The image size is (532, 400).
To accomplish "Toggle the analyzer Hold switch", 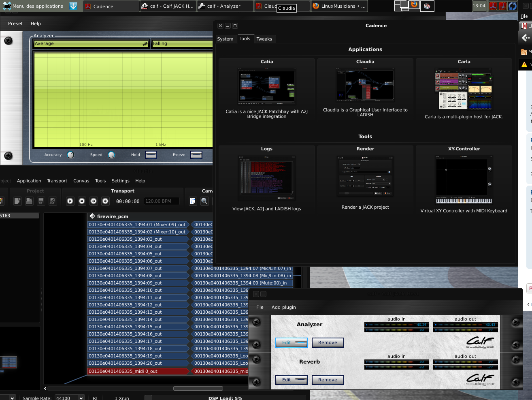I will coord(151,155).
